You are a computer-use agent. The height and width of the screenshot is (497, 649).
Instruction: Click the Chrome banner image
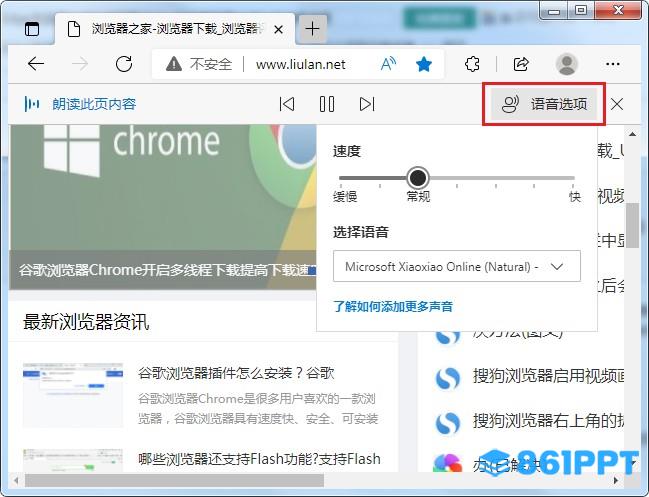(163, 186)
